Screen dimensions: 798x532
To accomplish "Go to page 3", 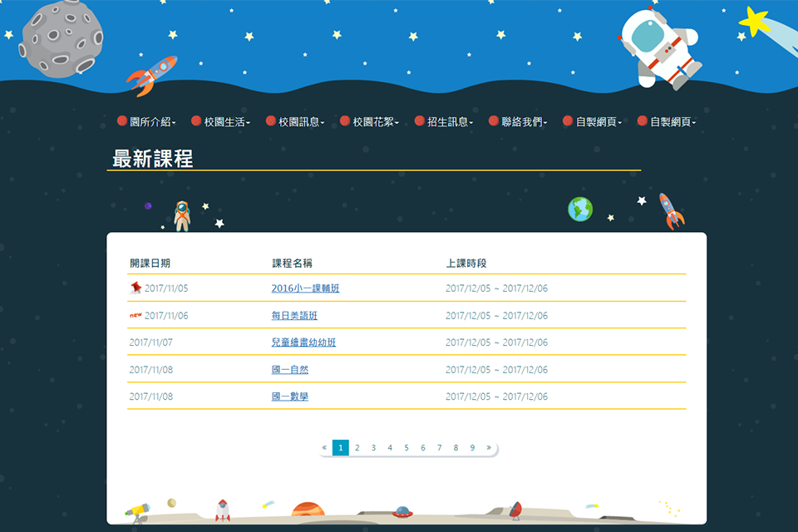I will 373,447.
